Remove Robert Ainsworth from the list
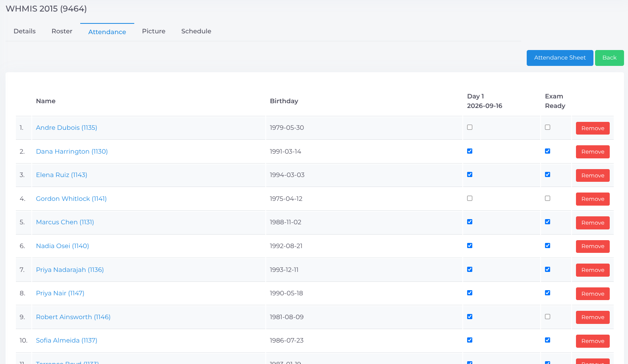This screenshot has width=628, height=364. [x=593, y=317]
